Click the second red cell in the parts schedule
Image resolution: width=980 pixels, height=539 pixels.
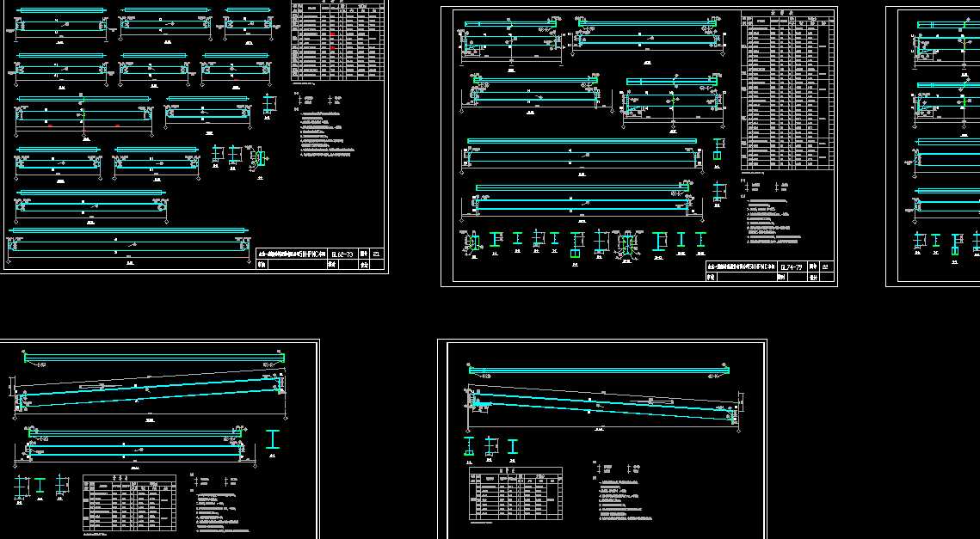click(332, 48)
